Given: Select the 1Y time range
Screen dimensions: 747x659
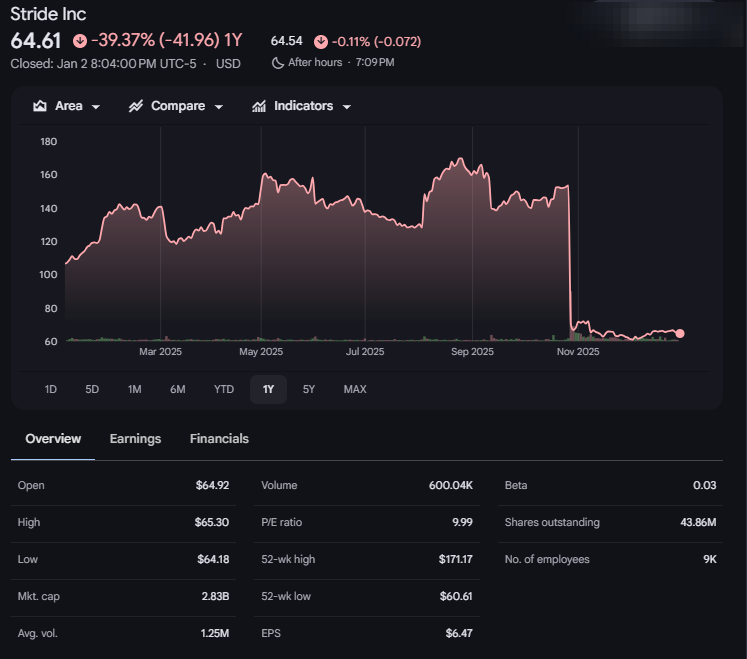Looking at the screenshot, I should (268, 389).
